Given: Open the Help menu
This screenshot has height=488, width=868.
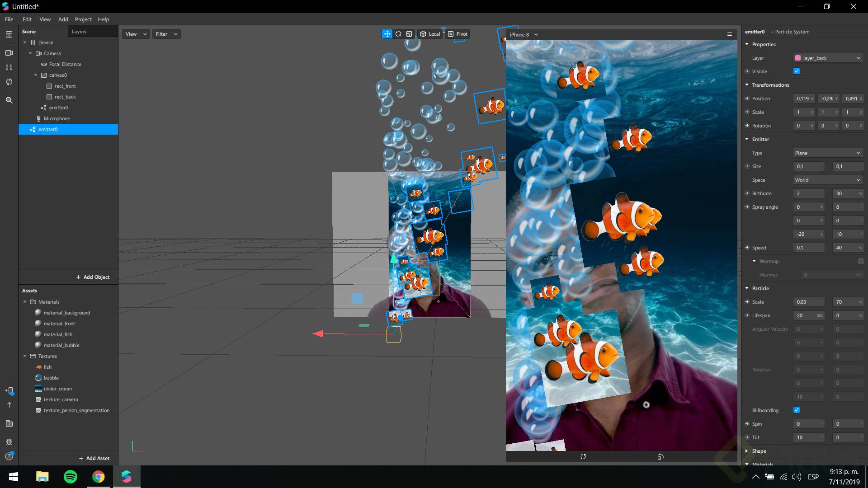Looking at the screenshot, I should tap(104, 19).
